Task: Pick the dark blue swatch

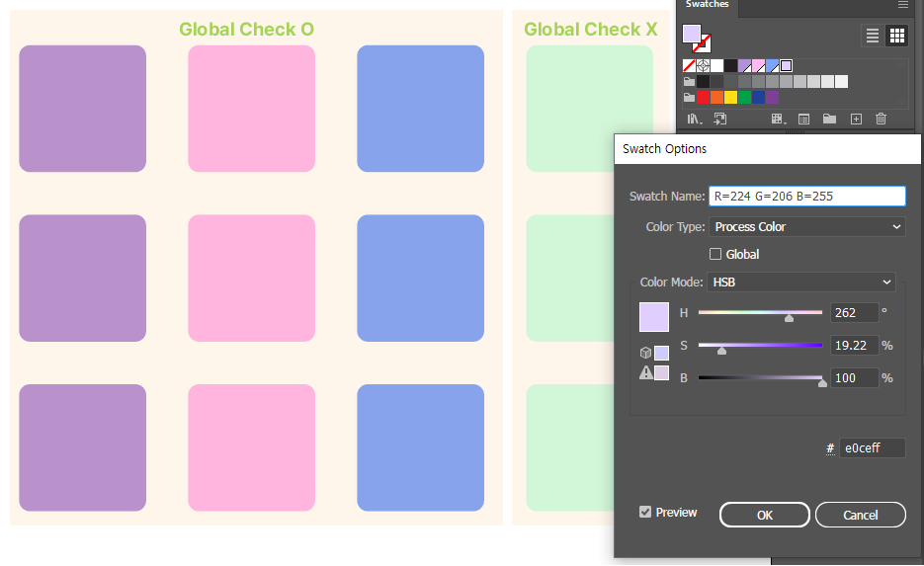Action: (x=758, y=97)
